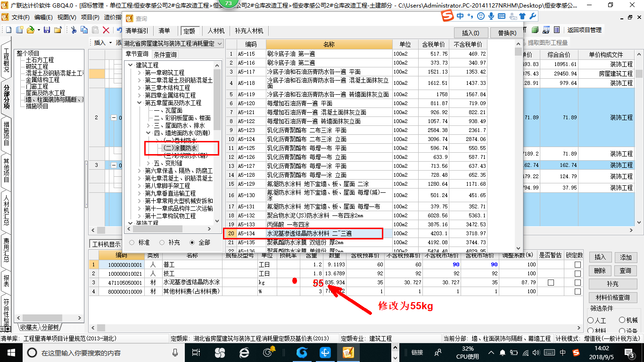Viewport: 644px width, 362px height.
Task: Click the 返回项目管理 toolbar button
Action: click(x=584, y=30)
